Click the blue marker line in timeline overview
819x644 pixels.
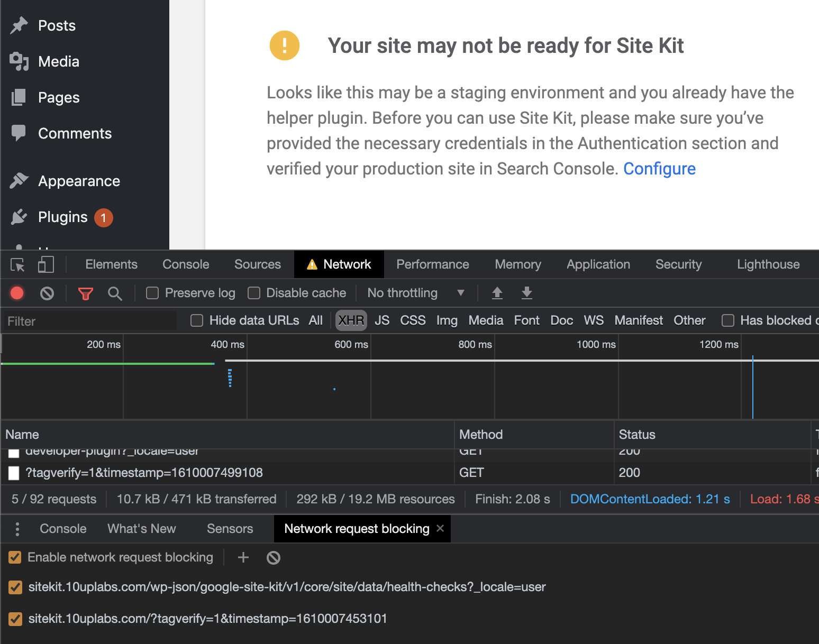pyautogui.click(x=752, y=388)
